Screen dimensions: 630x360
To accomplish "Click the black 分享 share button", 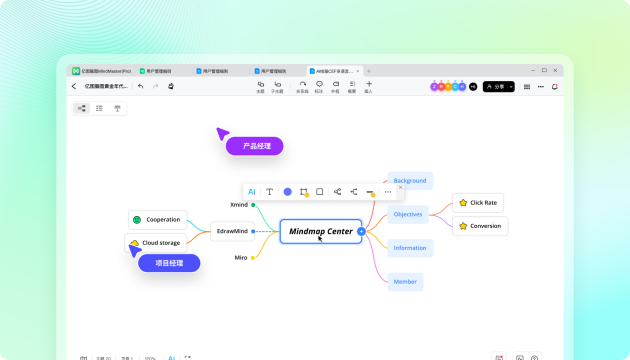I will [x=495, y=87].
